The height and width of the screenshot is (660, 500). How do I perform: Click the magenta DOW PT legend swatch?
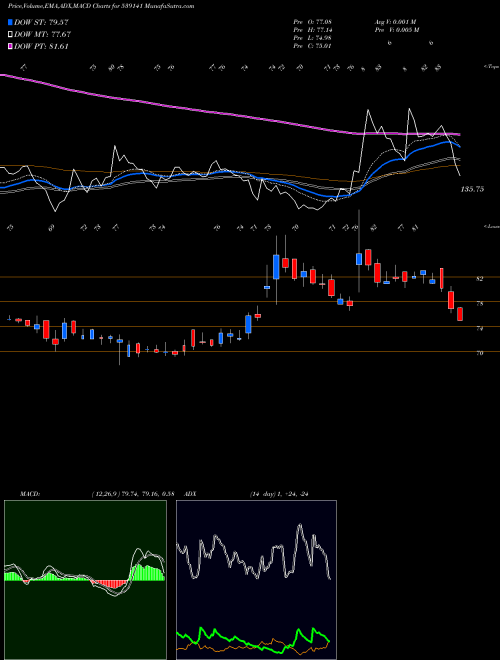click(10, 46)
